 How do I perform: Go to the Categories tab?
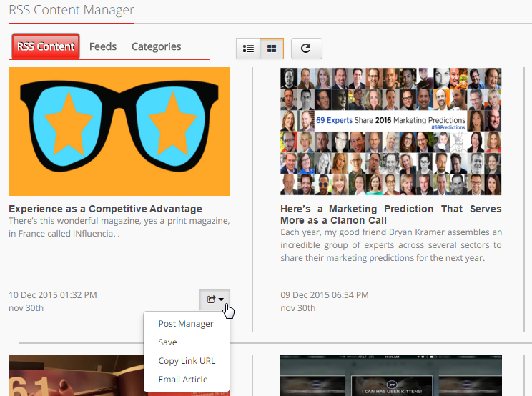[156, 46]
